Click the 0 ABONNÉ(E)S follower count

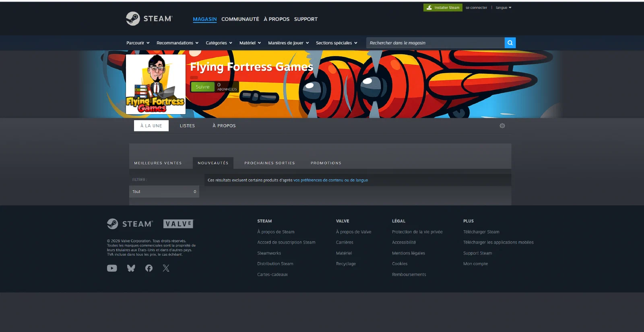tap(227, 87)
